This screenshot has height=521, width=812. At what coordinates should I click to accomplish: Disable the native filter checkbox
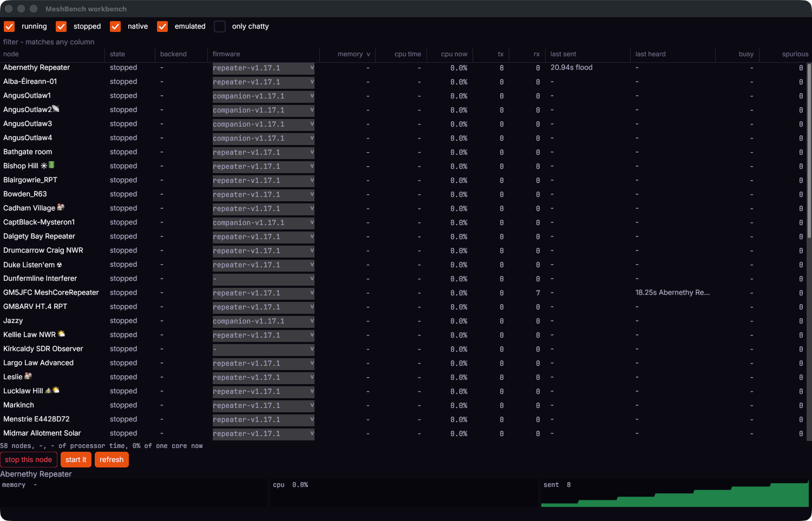point(115,27)
